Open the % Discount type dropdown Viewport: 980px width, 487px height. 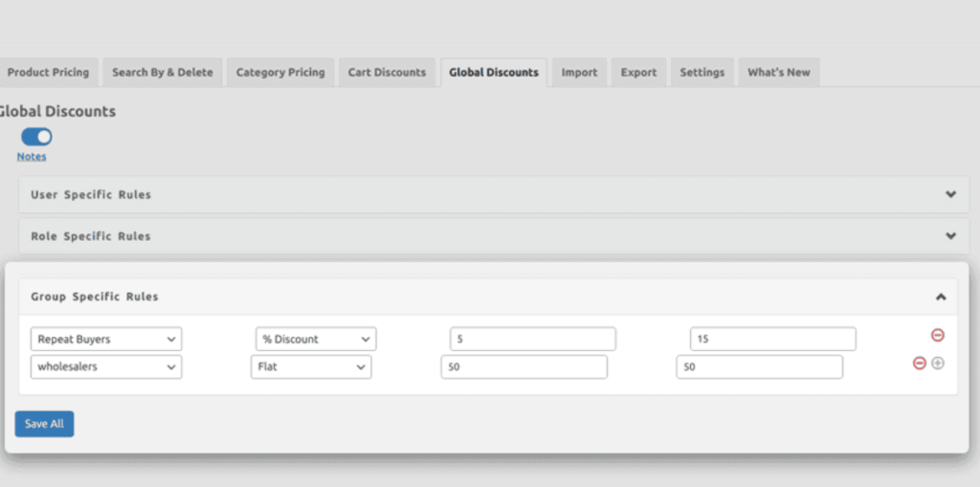coord(316,339)
